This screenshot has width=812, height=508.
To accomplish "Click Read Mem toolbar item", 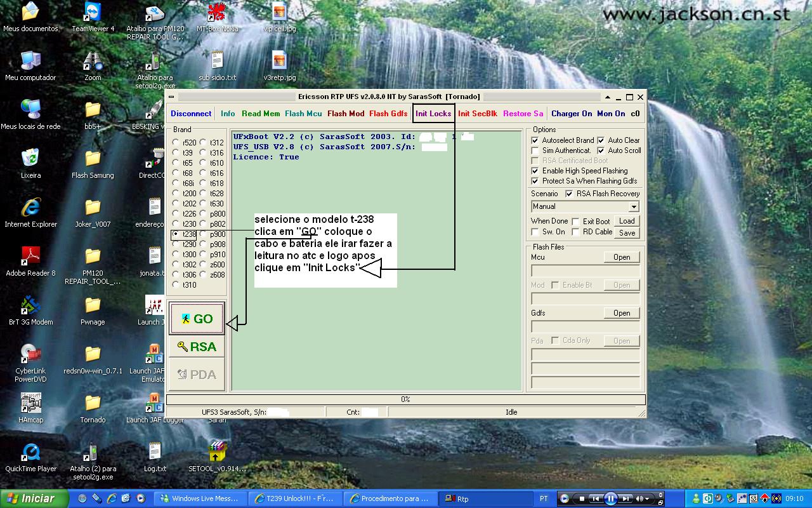I will click(261, 114).
